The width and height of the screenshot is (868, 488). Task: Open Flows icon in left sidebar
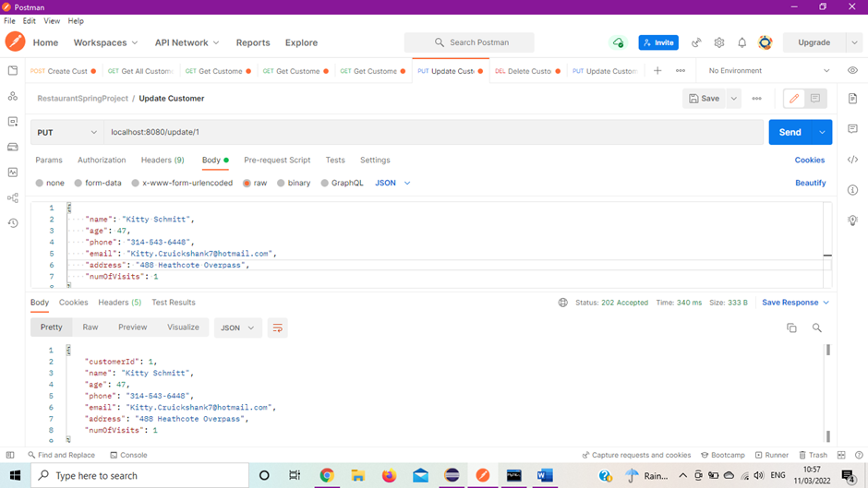click(13, 198)
